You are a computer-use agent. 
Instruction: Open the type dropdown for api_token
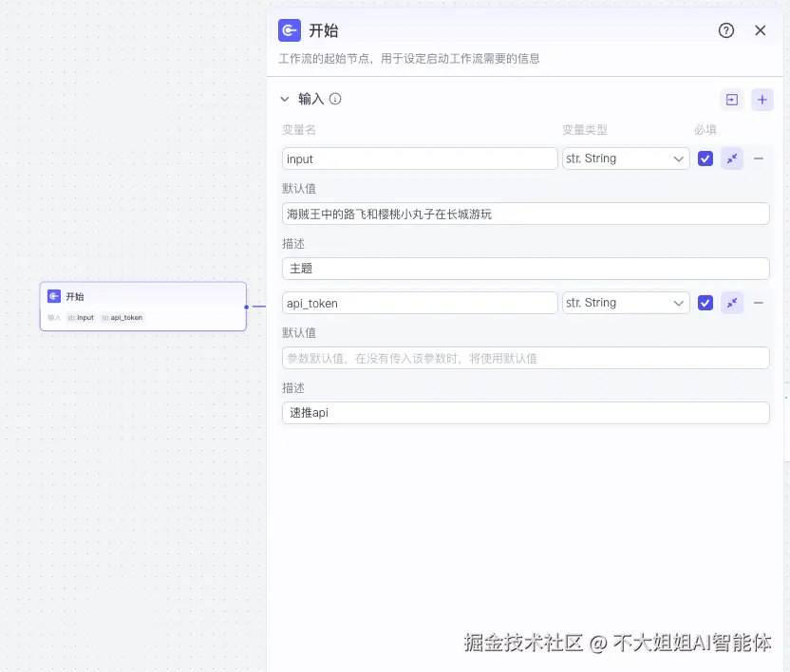click(626, 303)
